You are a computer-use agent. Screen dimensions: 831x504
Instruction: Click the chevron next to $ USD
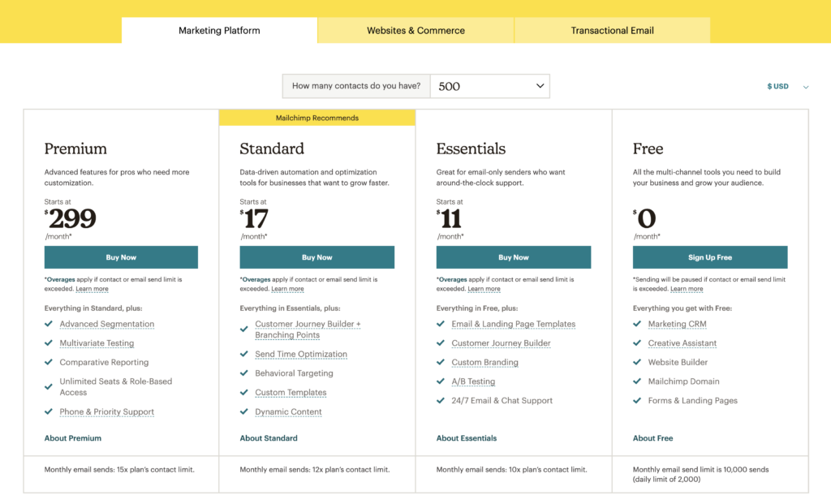pyautogui.click(x=806, y=87)
